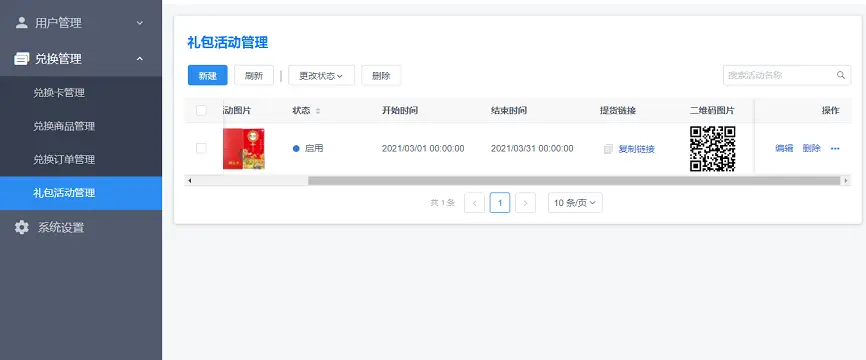Expand the 用户管理 chevron
The image size is (866, 360).
pyautogui.click(x=140, y=23)
